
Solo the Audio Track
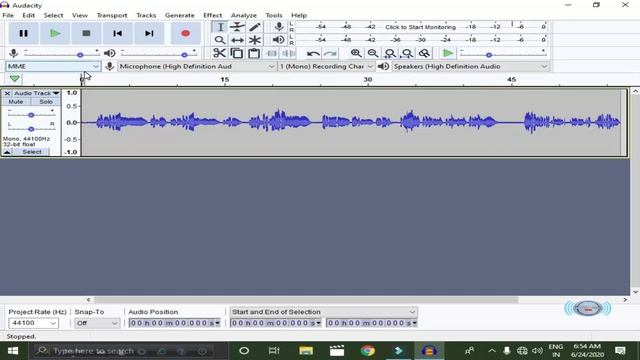click(x=46, y=102)
